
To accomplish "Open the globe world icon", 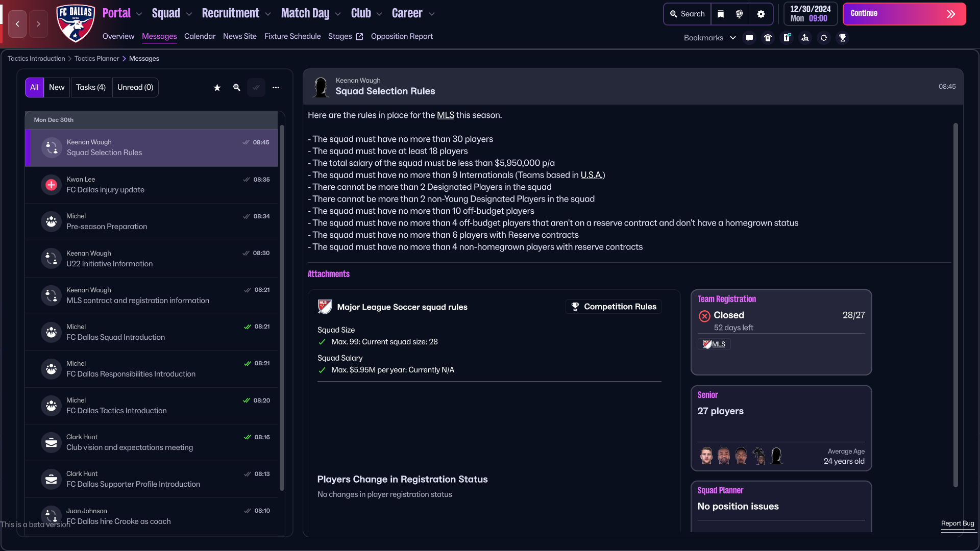I will click(739, 14).
